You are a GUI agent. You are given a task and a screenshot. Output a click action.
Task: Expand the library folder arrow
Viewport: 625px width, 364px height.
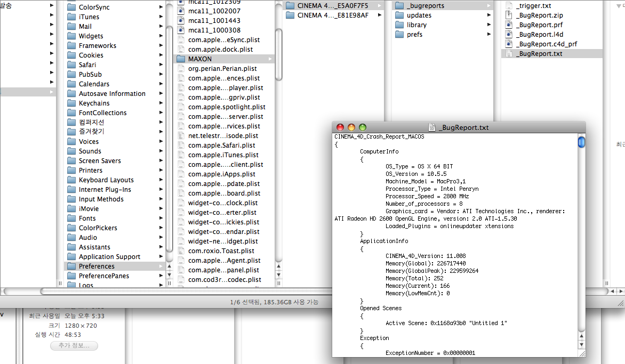click(488, 25)
